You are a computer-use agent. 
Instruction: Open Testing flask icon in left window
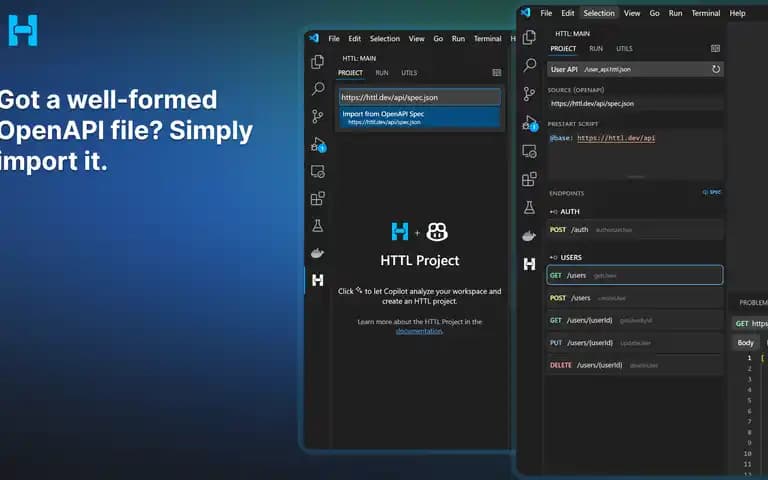317,226
